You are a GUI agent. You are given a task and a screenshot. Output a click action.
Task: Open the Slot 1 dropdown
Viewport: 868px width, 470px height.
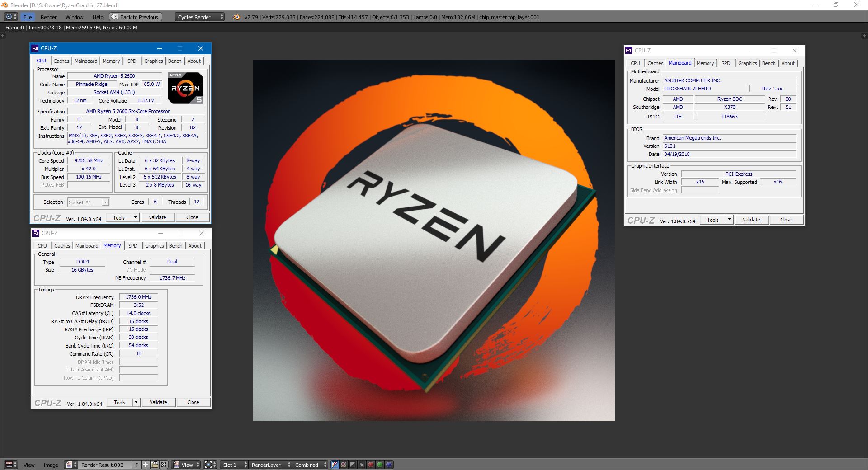click(234, 465)
